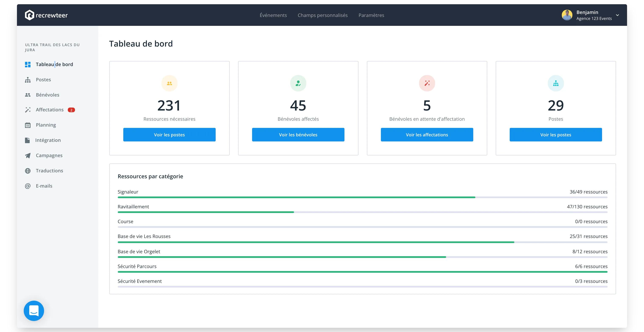The width and height of the screenshot is (644, 332).
Task: Click the recrewteer brand name
Action: pos(52,15)
